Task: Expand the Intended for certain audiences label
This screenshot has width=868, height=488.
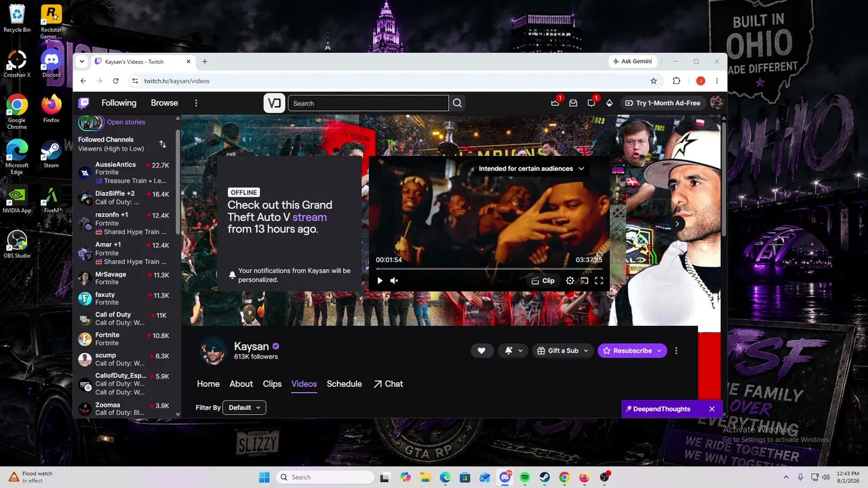Action: click(532, 169)
